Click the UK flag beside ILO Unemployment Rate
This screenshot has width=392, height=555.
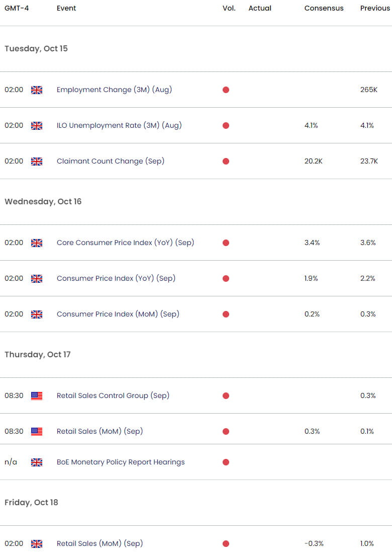click(36, 125)
